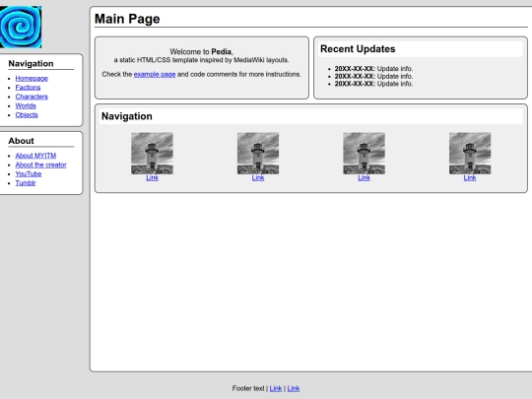
Task: Open Link under fourth lighthouse image
Action: coord(470,177)
